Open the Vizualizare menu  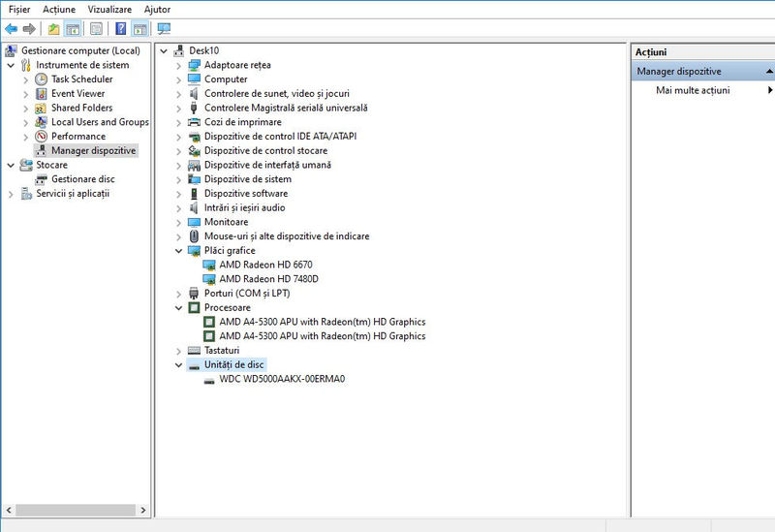109,10
